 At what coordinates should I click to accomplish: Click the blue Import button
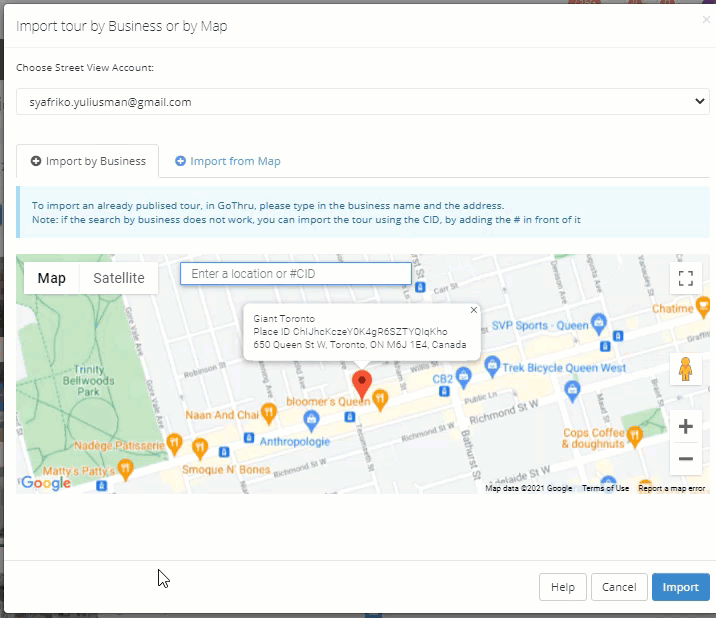[x=680, y=587]
